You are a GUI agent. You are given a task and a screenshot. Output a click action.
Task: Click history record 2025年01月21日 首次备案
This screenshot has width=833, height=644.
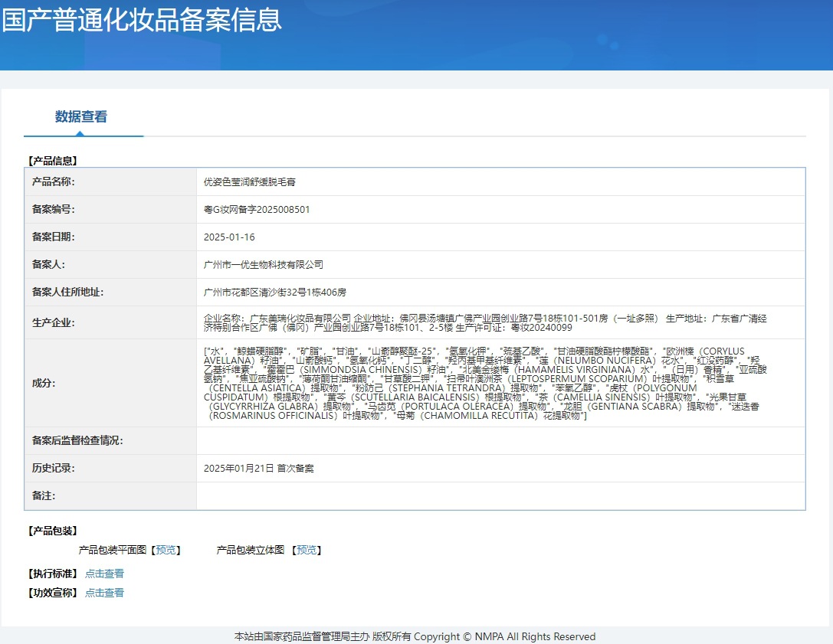(258, 469)
